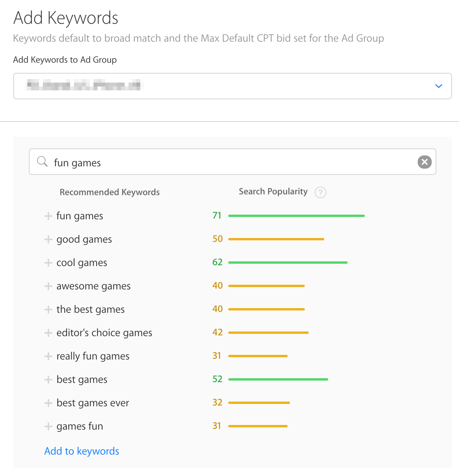Focus the "fun games" search input
This screenshot has width=459, height=476.
click(234, 162)
